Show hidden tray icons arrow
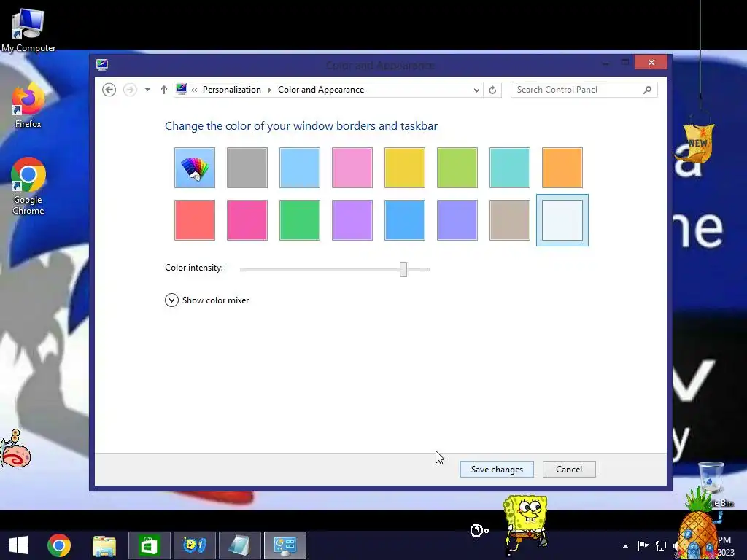Viewport: 747px width, 560px height. click(625, 546)
